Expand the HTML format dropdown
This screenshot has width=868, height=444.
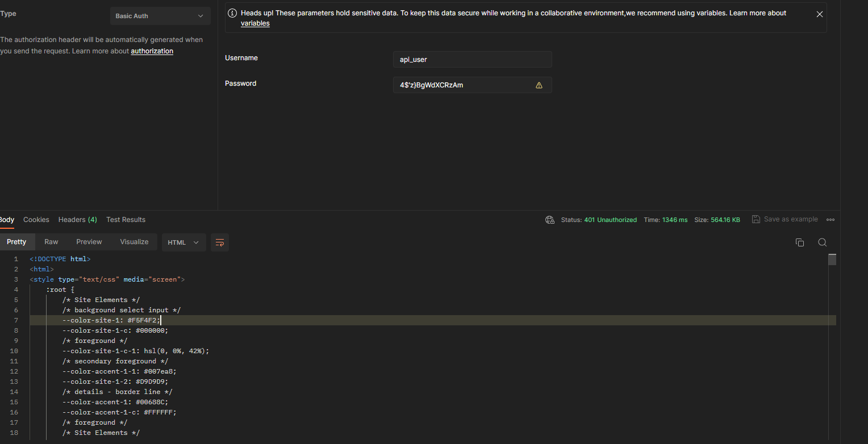tap(183, 242)
